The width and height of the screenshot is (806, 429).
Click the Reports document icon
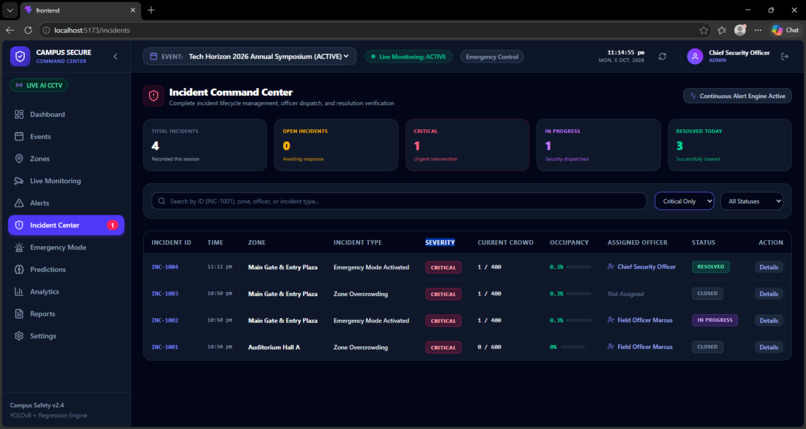coord(19,313)
